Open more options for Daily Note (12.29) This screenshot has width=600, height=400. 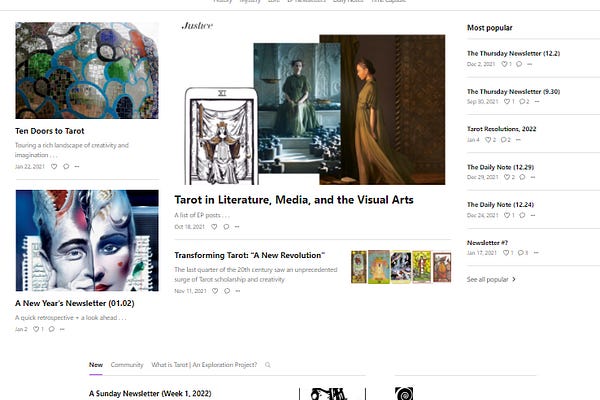[x=533, y=177]
